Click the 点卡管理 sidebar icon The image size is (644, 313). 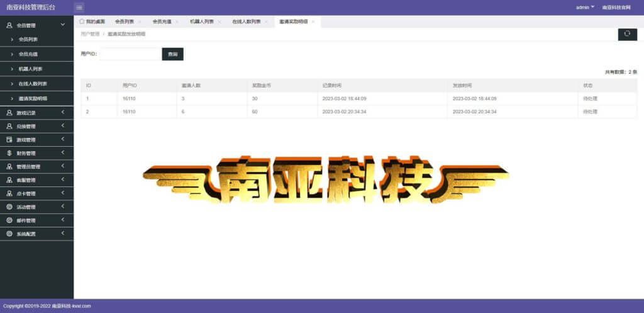[x=9, y=193]
